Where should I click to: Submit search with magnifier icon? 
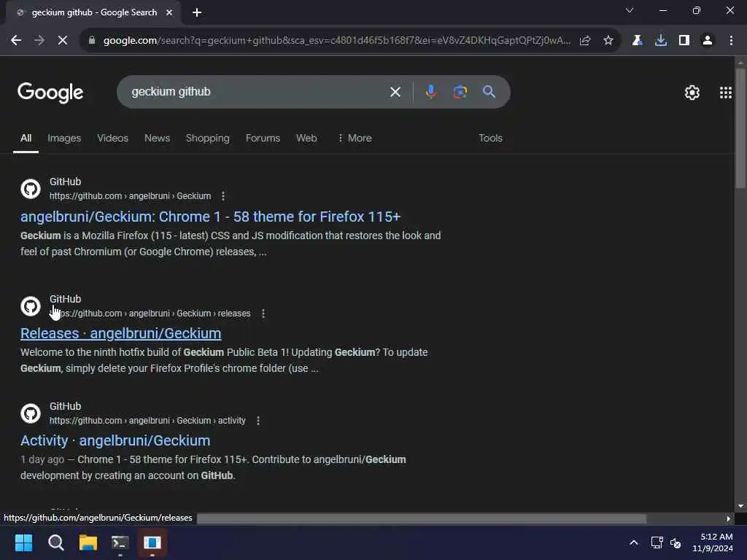[x=489, y=92]
